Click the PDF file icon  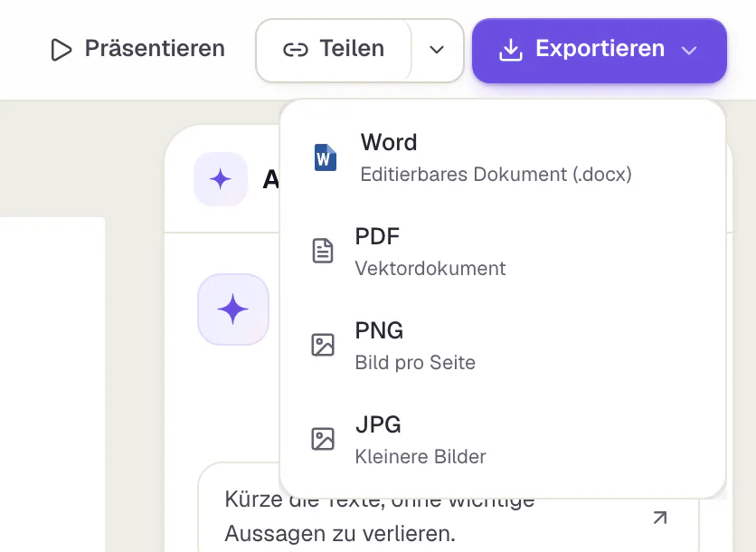coord(323,251)
